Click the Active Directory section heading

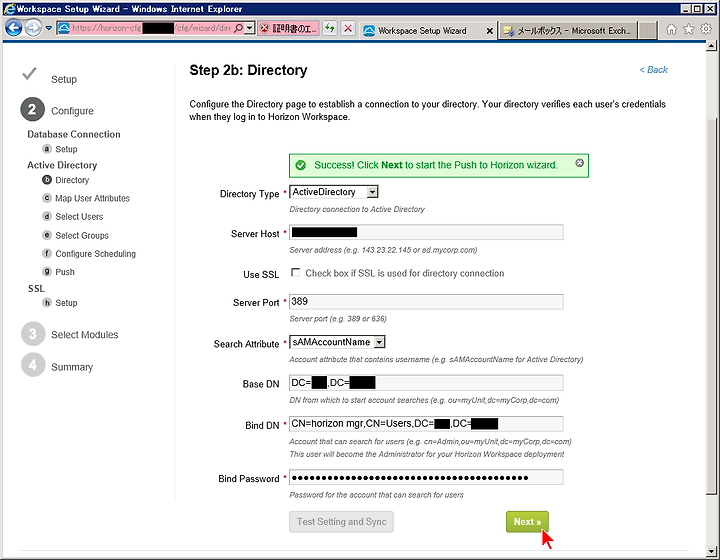tap(62, 165)
